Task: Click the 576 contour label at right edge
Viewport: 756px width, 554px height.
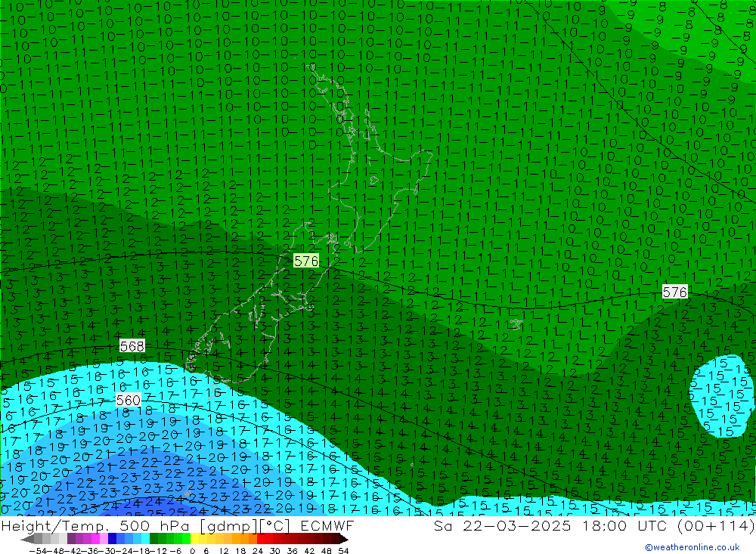Action: coord(674,292)
